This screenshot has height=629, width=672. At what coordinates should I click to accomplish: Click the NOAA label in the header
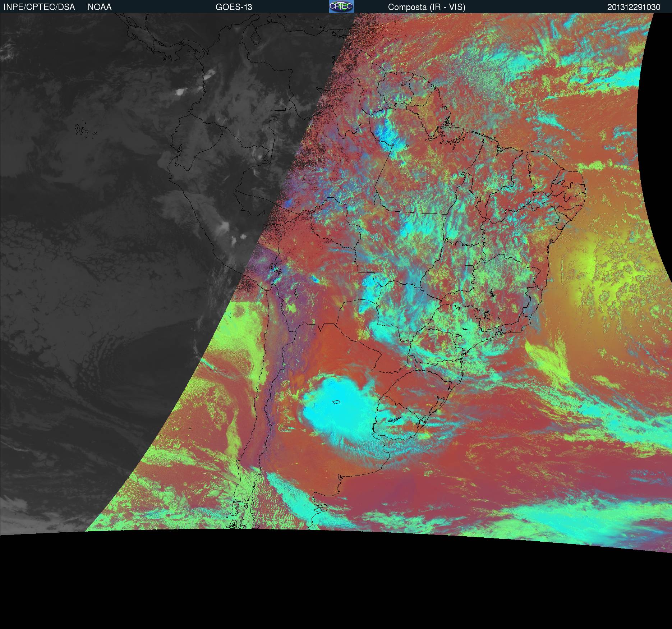(100, 7)
